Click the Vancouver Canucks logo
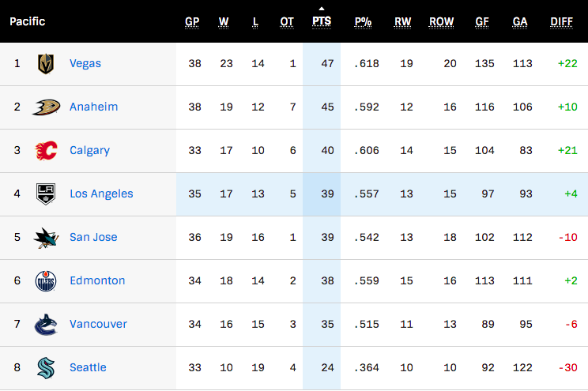The image size is (588, 391). 46,325
